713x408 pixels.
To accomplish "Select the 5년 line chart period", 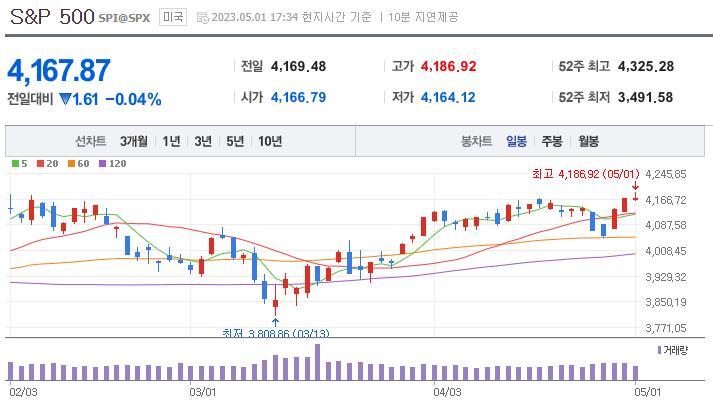I will point(235,141).
